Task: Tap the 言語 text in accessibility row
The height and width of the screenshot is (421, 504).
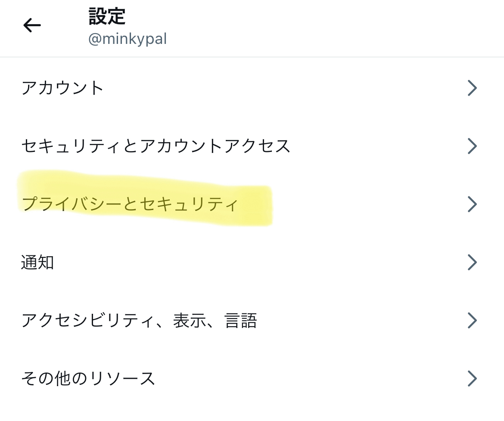Action: click(x=241, y=321)
